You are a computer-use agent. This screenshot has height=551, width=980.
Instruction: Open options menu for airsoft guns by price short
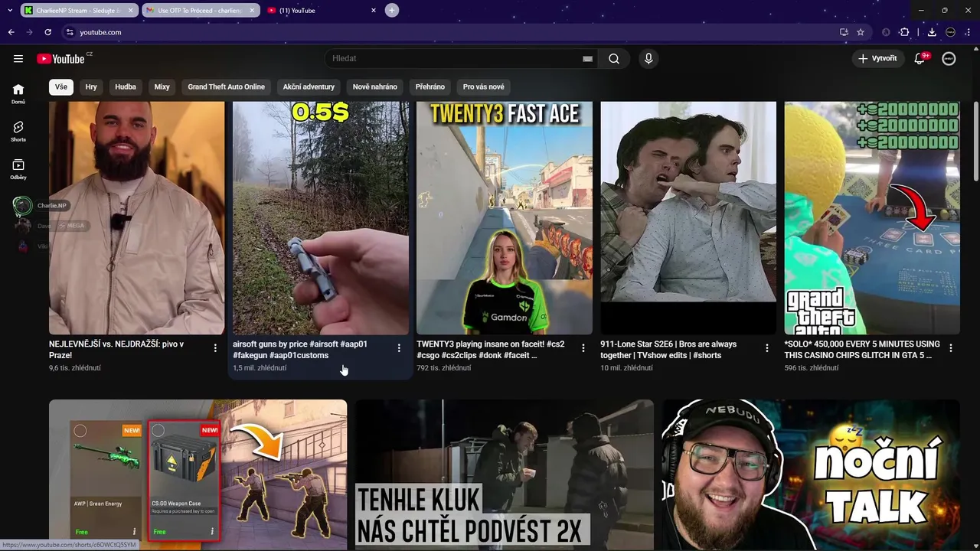(x=399, y=348)
